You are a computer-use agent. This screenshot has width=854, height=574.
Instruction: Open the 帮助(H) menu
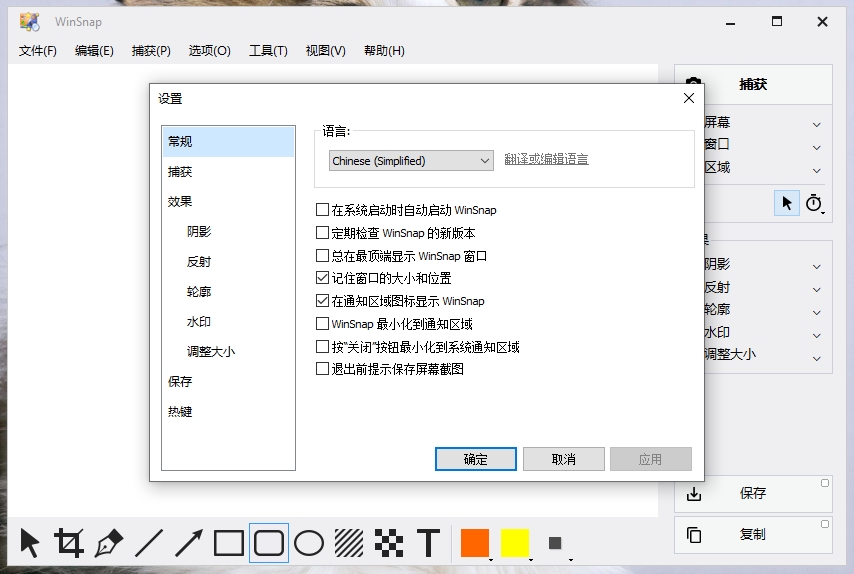[384, 51]
